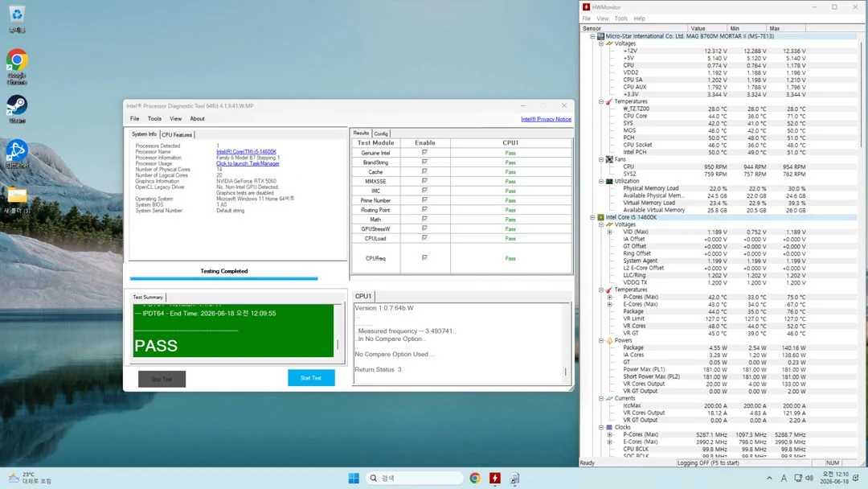Click the Start Test button

tap(311, 378)
